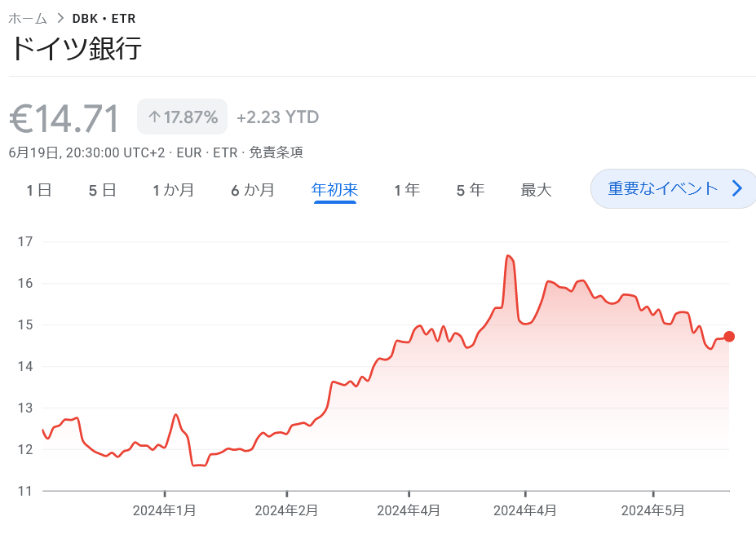The height and width of the screenshot is (534, 756).
Task: Switch to the 1か月 range
Action: [x=173, y=188]
